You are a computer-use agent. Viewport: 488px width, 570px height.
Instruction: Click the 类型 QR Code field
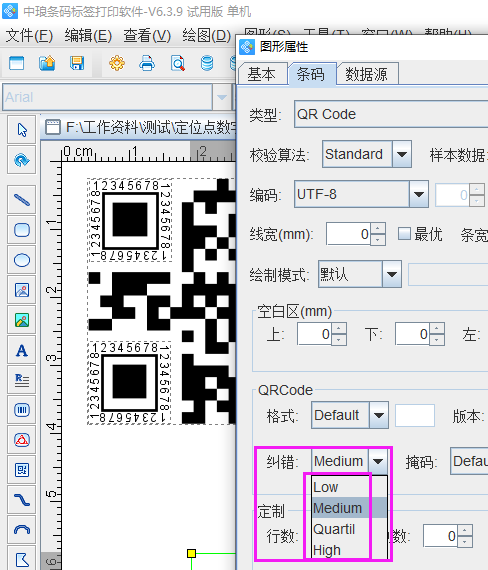391,114
